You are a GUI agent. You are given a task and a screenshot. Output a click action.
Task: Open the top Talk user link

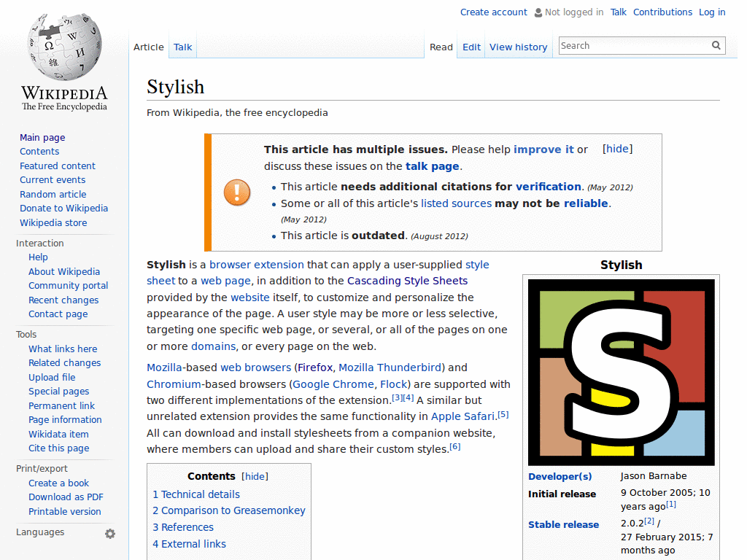pyautogui.click(x=619, y=12)
